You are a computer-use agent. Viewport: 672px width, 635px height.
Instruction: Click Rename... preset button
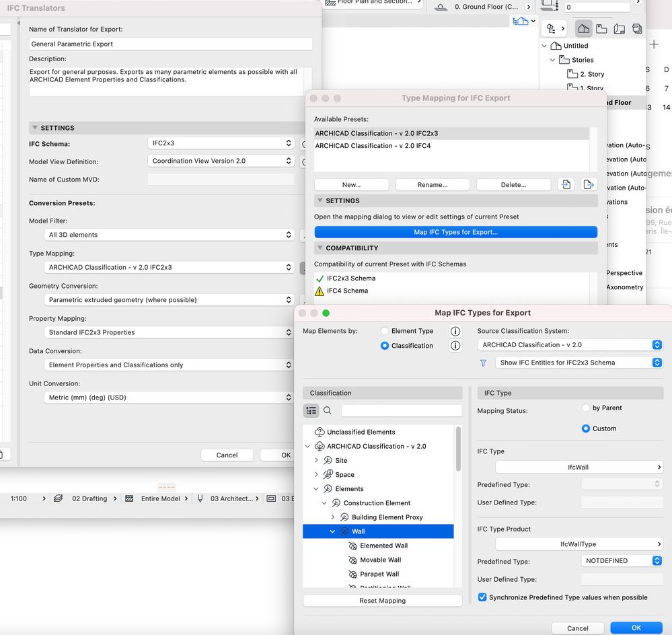433,185
